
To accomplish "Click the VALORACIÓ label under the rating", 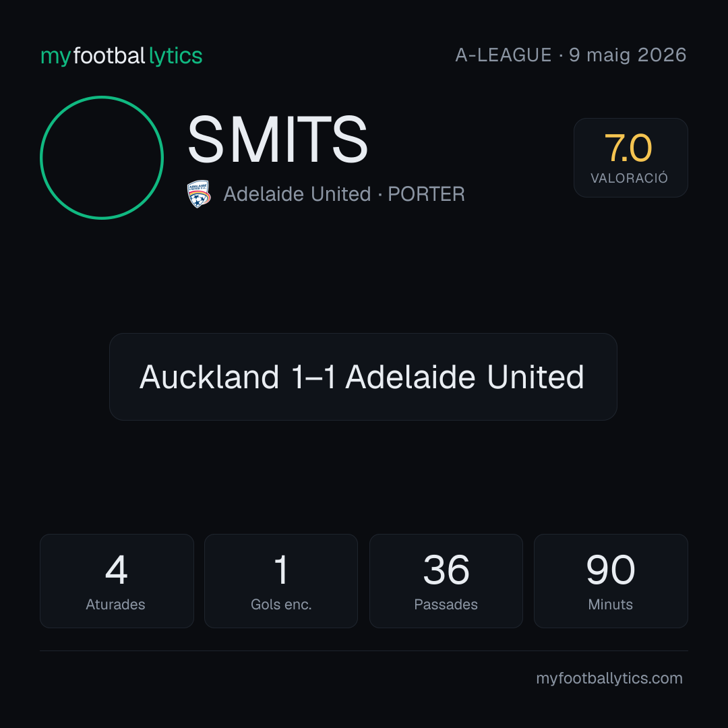I will [629, 178].
